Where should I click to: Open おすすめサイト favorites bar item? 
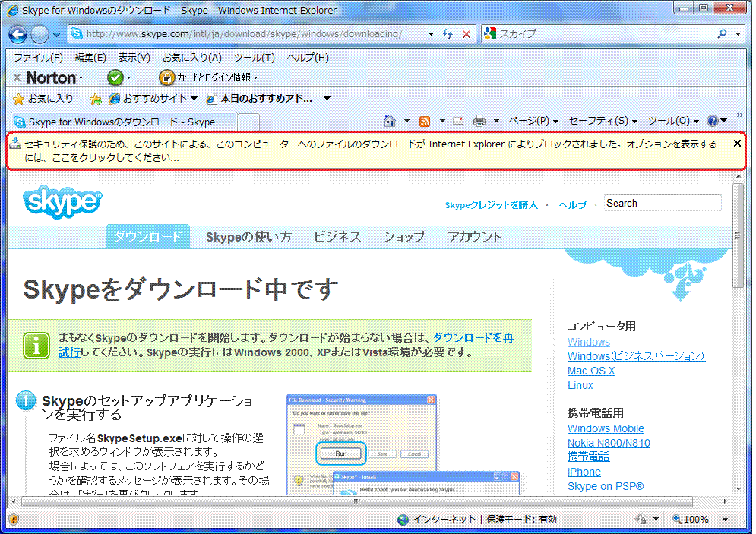point(153,99)
